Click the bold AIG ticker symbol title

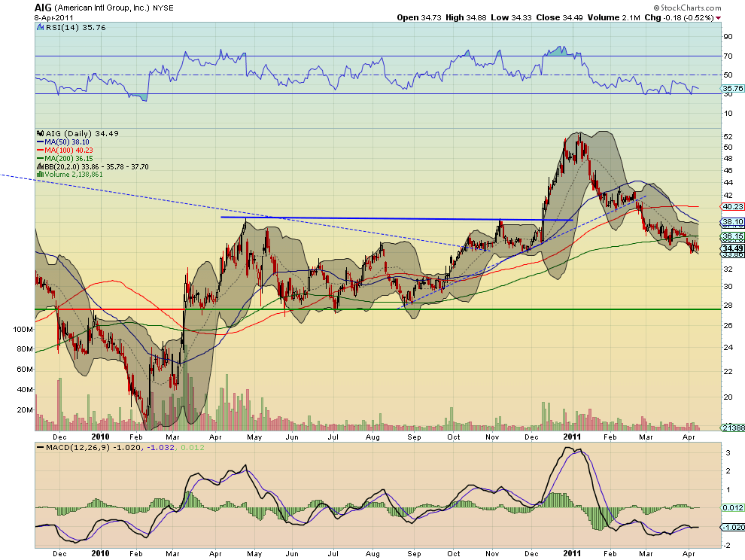[x=43, y=8]
